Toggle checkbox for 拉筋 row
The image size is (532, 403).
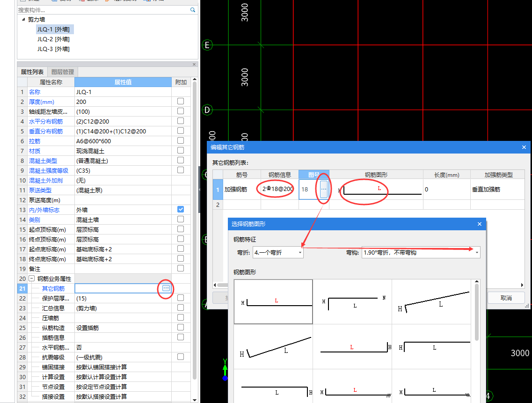pos(181,140)
